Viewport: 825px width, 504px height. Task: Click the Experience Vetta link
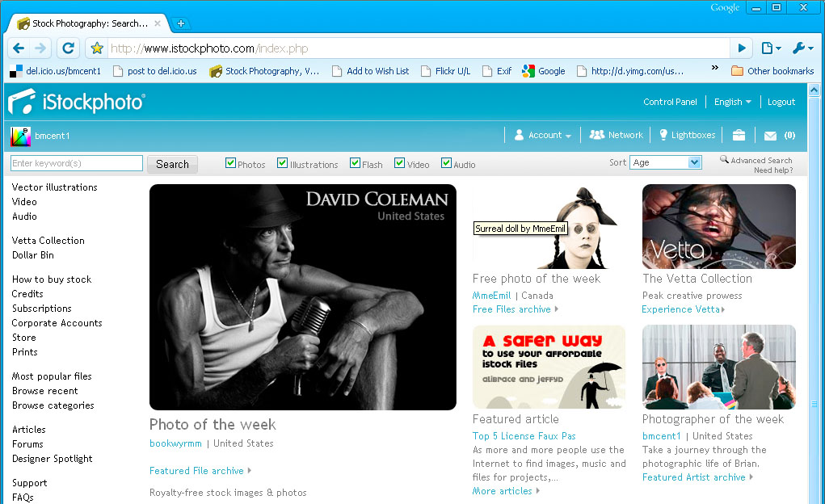tap(683, 309)
